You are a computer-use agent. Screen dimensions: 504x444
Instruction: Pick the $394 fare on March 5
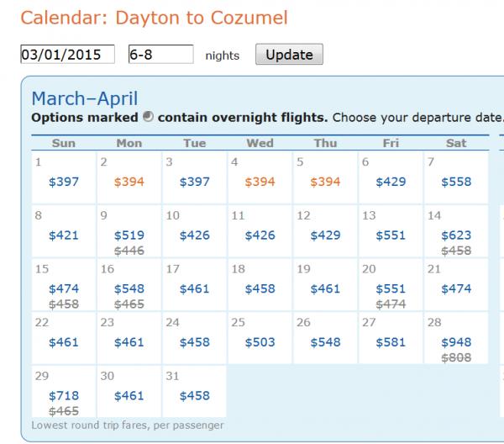325,182
